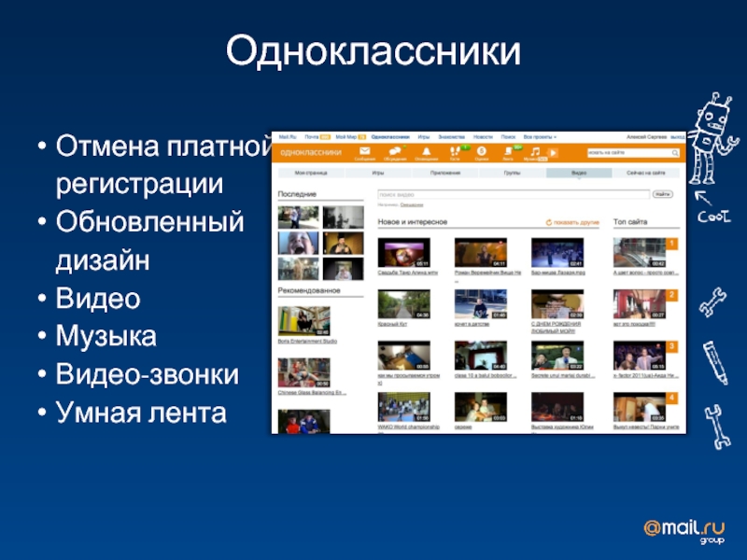Click the refresh icon beside показать другие

548,222
